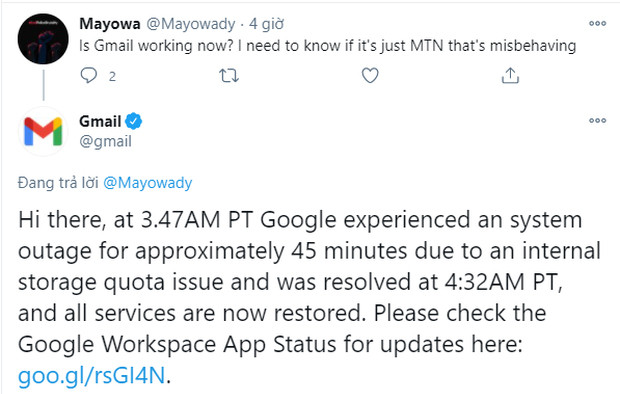Open the goo.gl/rsGI4N status link
Screen dimensions: 620x394
[x=91, y=375]
